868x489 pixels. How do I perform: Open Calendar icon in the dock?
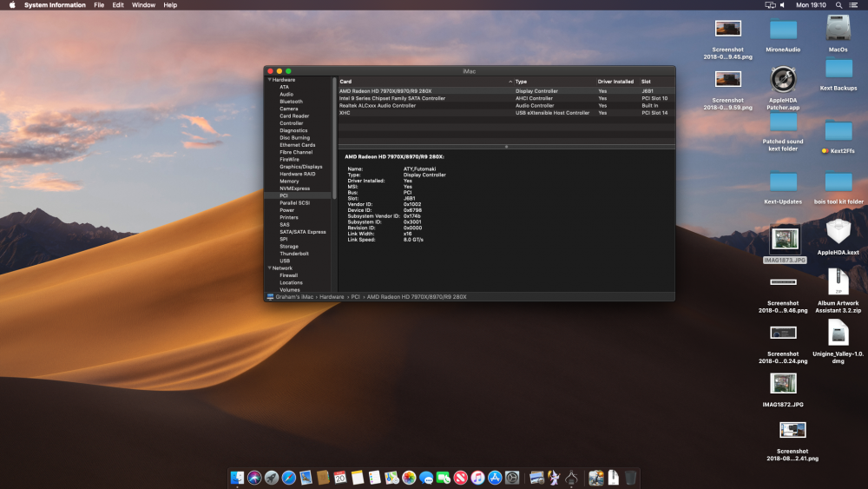pos(340,478)
